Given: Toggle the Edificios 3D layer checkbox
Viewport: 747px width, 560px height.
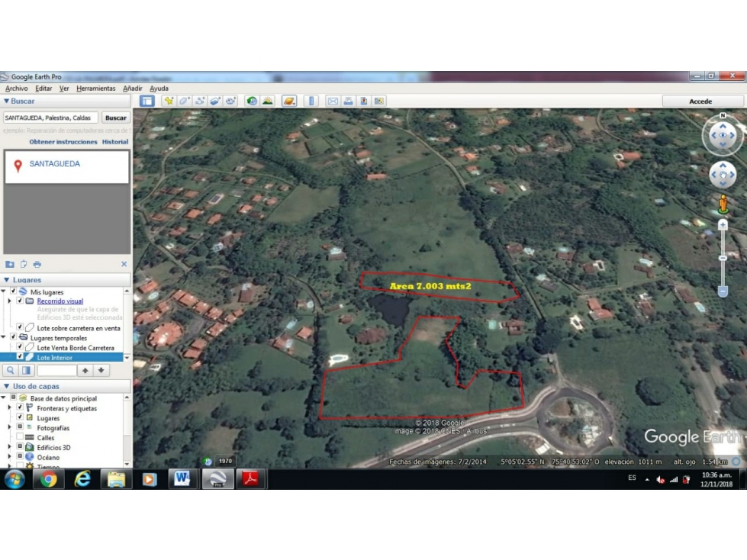Looking at the screenshot, I should pos(20,447).
